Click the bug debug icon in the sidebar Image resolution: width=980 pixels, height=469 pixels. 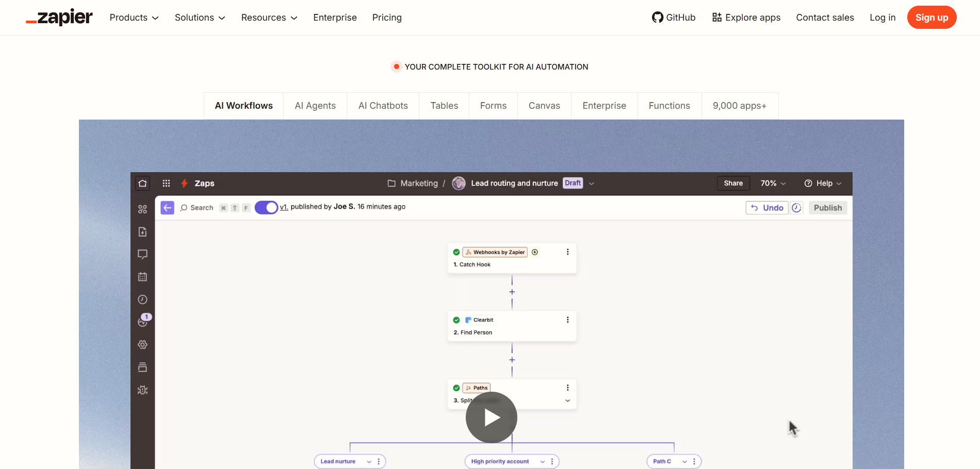point(143,390)
